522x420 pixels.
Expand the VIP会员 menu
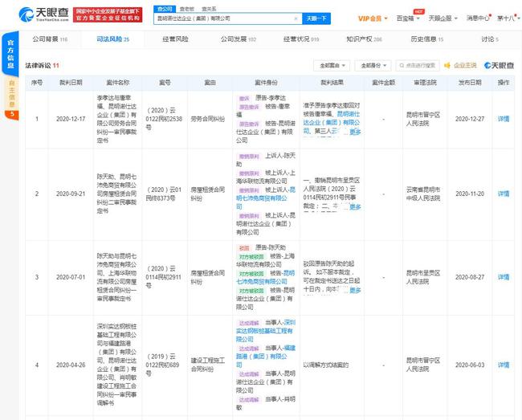(x=373, y=18)
